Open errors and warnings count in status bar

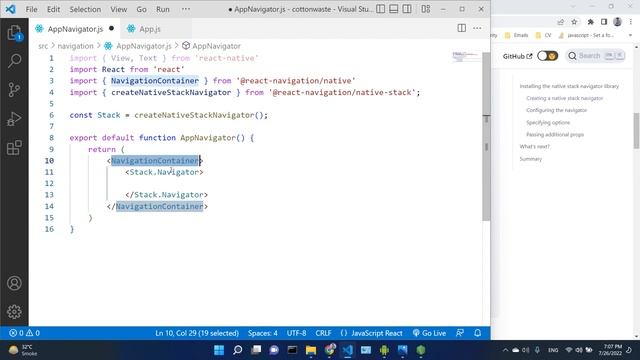click(x=24, y=333)
